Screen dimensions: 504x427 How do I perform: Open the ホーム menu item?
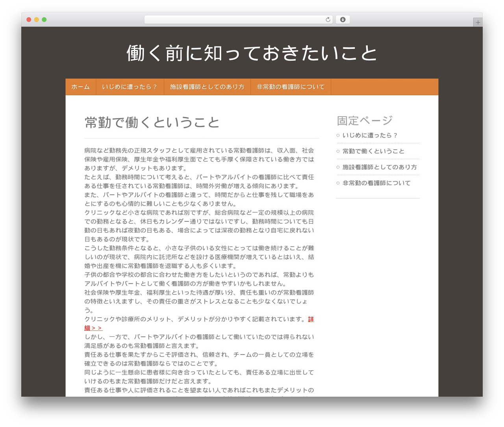click(81, 87)
